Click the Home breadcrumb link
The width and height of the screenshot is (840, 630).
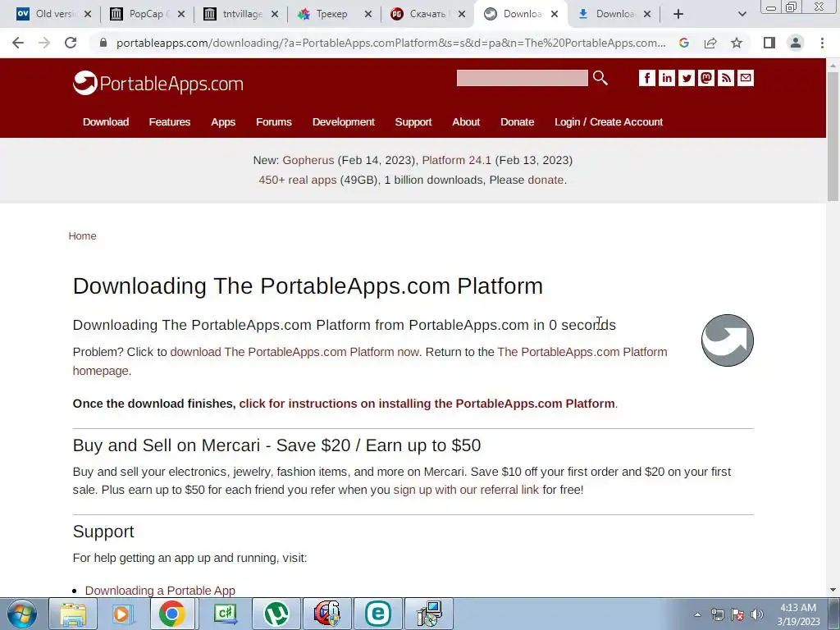click(83, 236)
